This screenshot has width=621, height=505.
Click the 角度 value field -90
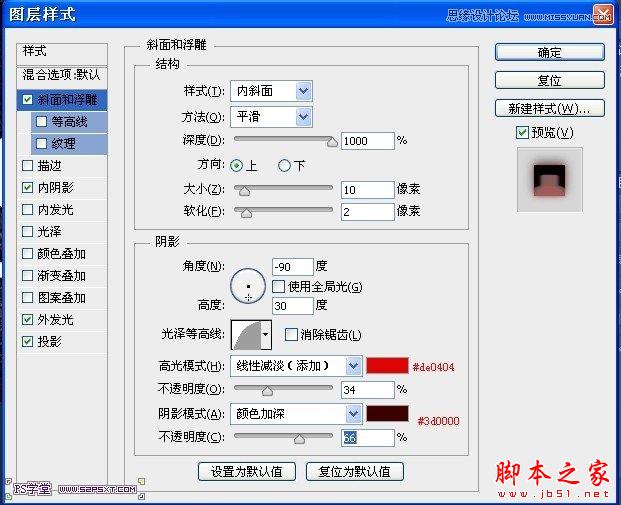[x=293, y=267]
